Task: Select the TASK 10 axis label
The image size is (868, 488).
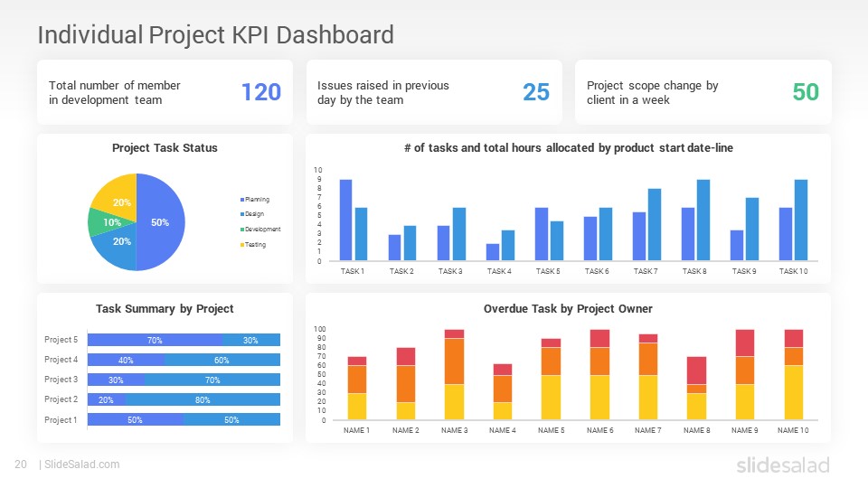Action: point(793,271)
